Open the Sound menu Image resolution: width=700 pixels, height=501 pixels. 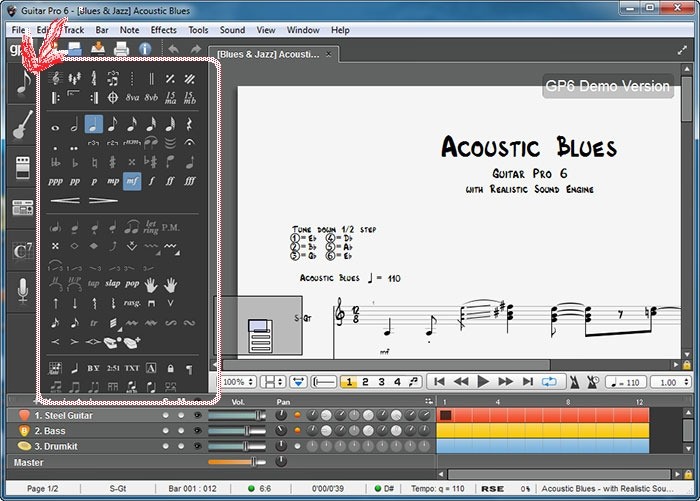(x=232, y=30)
